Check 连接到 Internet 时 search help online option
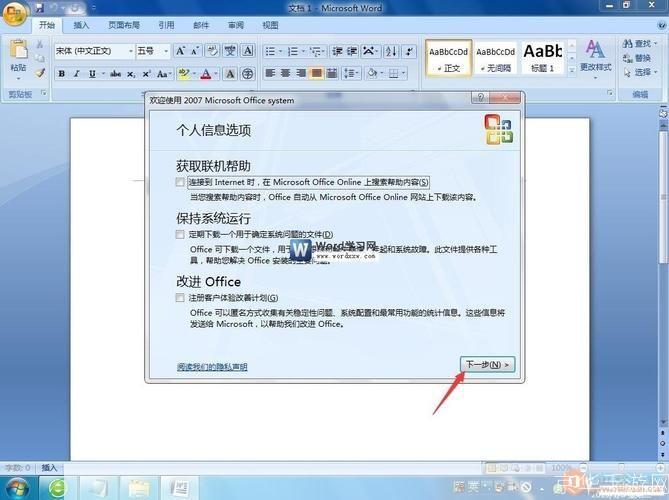This screenshot has height=500, width=669. point(180,182)
